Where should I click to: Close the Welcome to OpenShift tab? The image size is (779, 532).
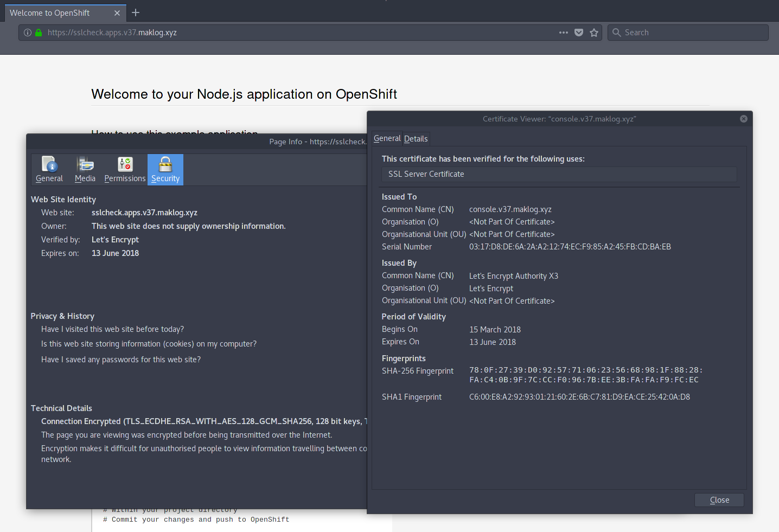pyautogui.click(x=117, y=13)
